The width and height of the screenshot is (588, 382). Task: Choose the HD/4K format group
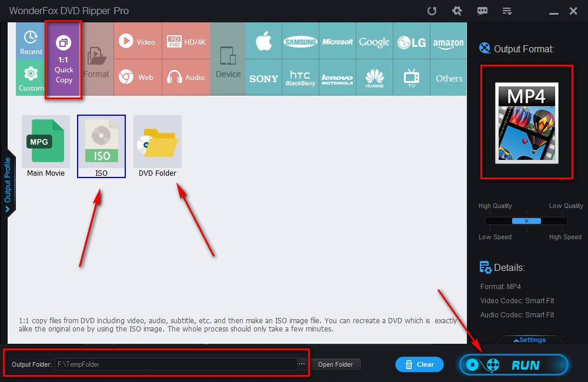(x=186, y=41)
